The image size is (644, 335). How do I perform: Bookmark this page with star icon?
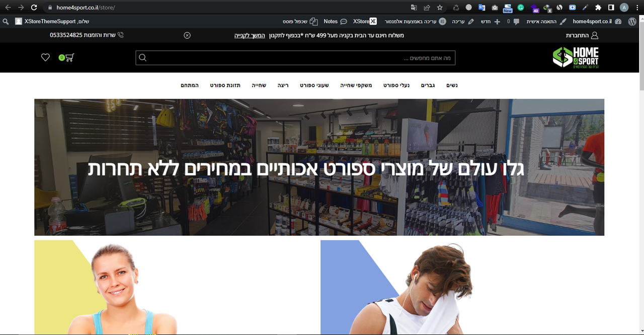[440, 8]
